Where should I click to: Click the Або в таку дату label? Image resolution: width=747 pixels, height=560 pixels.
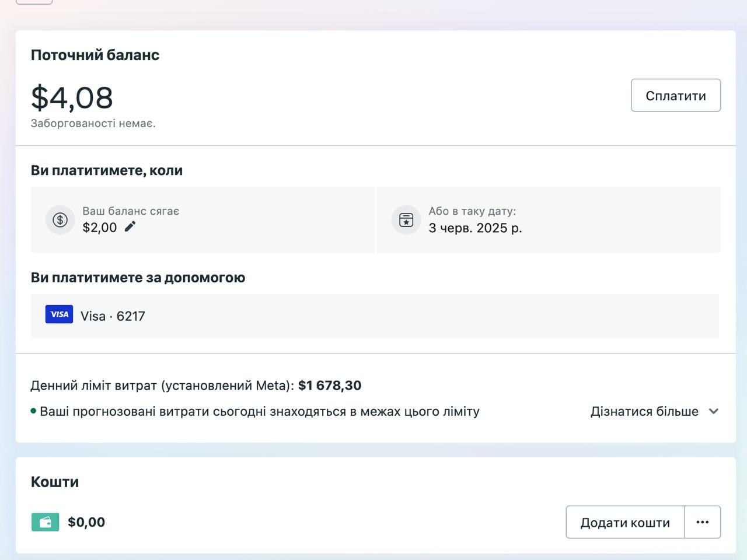pos(472,211)
